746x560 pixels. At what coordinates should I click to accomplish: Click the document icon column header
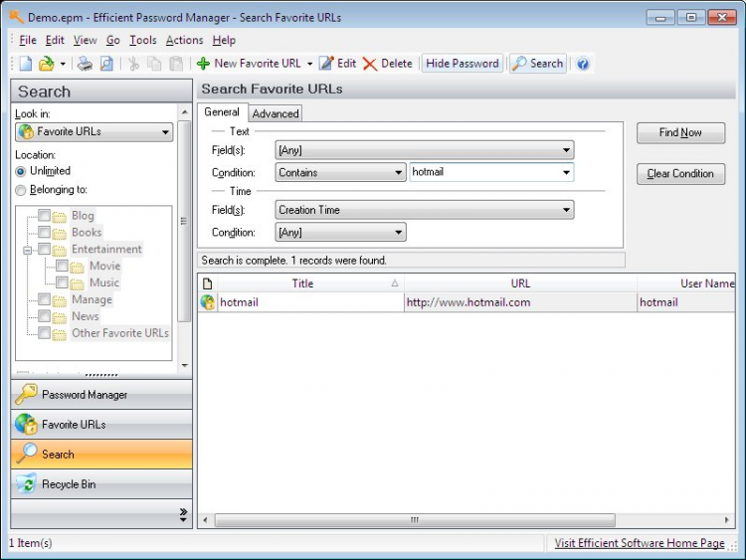tap(208, 283)
